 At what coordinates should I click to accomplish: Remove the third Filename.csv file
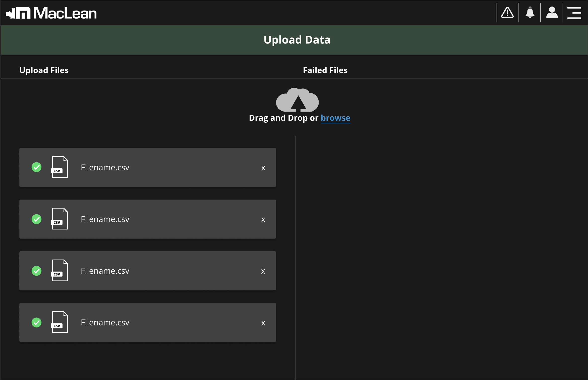point(263,271)
